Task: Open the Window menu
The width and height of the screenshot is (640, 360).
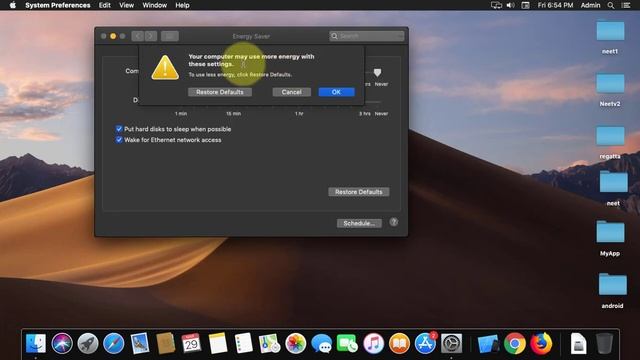Action: 155,5
